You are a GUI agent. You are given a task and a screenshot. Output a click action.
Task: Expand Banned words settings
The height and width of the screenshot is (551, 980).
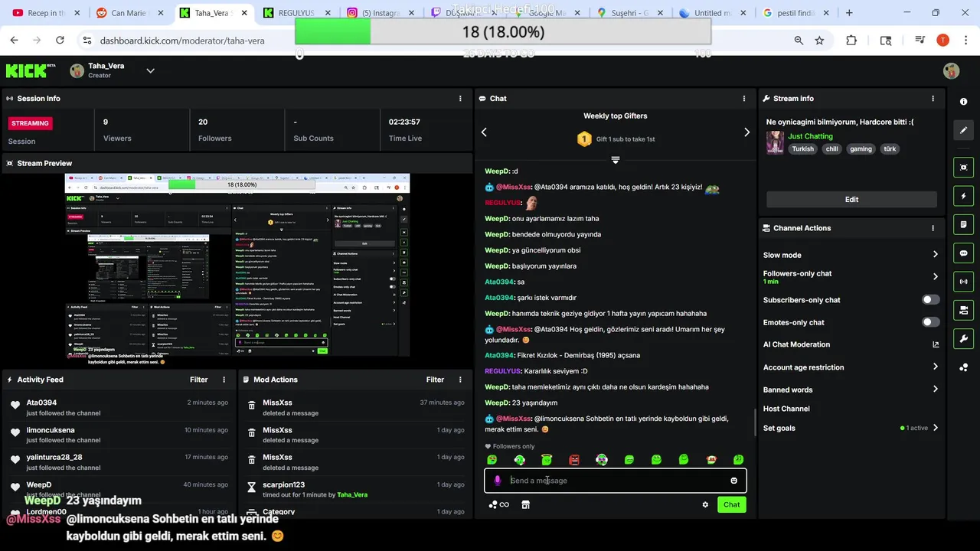click(935, 390)
